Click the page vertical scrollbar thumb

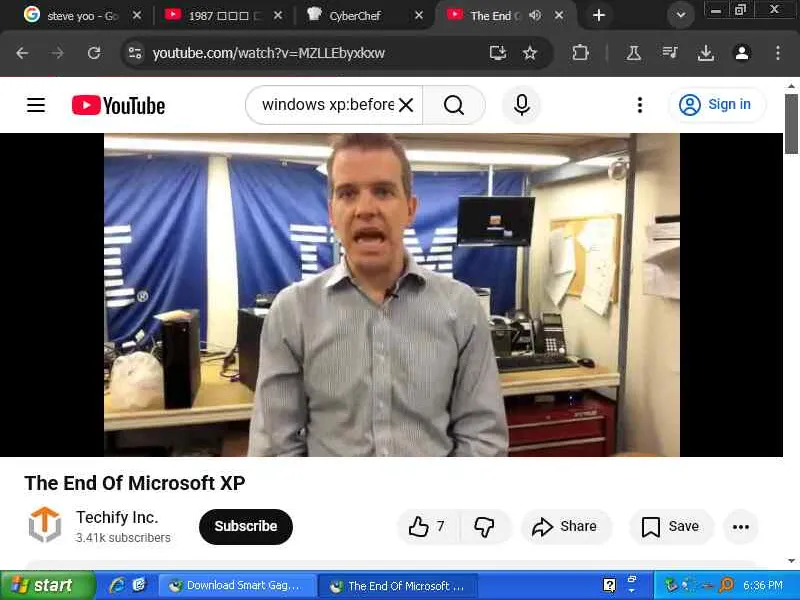[791, 123]
